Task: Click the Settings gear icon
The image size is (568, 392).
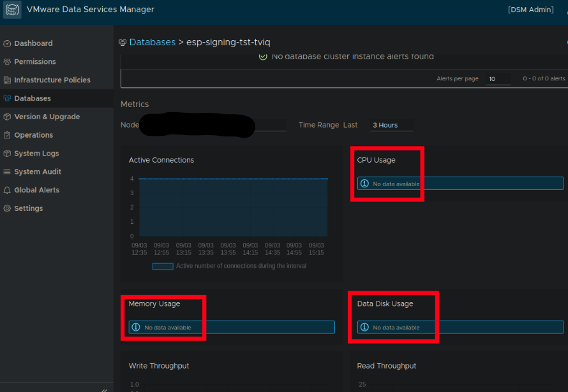Action: [8, 208]
